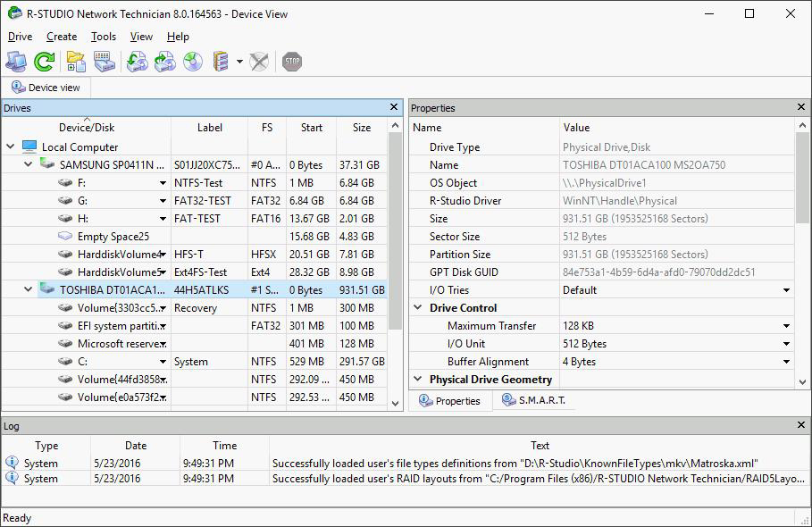The width and height of the screenshot is (812, 527).
Task: Select the H: partition disk icon
Action: click(65, 219)
